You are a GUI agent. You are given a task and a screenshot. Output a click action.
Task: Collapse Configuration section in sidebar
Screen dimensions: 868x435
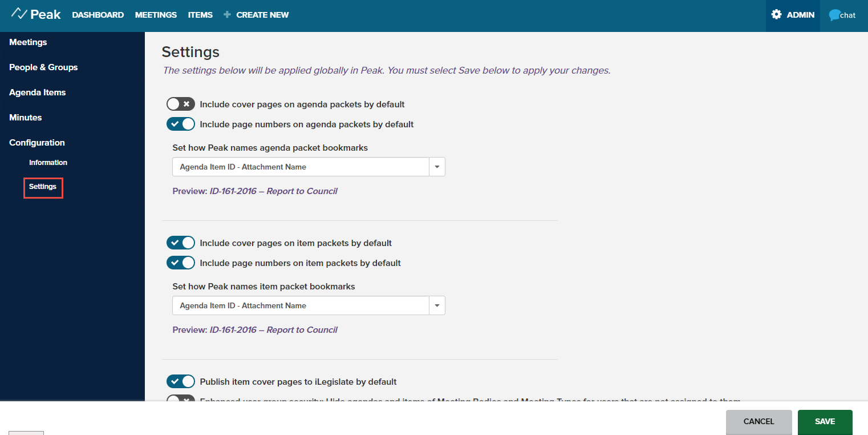[x=37, y=143]
